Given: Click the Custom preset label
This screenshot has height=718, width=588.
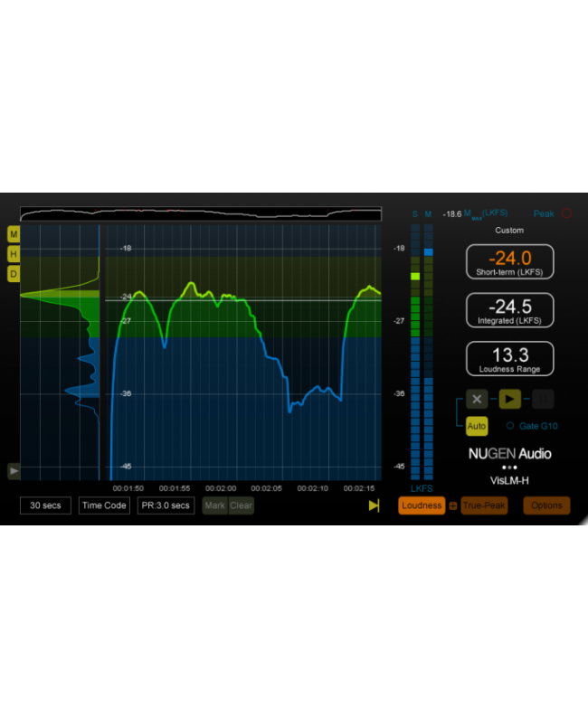Looking at the screenshot, I should tap(509, 231).
